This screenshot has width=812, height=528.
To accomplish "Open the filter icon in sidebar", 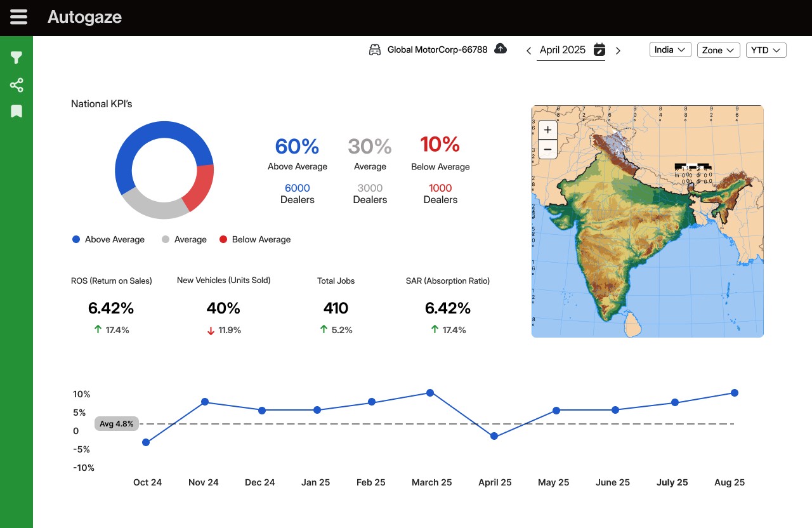I will (x=16, y=58).
